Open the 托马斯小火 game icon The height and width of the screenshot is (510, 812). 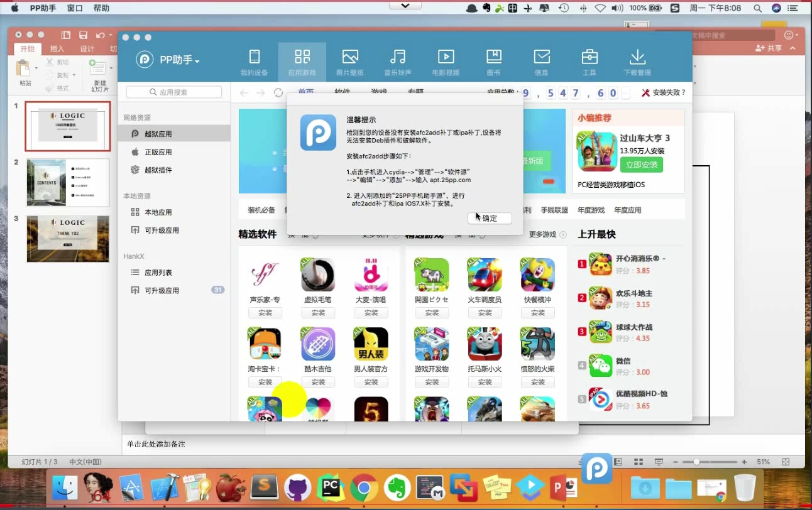[x=485, y=344]
